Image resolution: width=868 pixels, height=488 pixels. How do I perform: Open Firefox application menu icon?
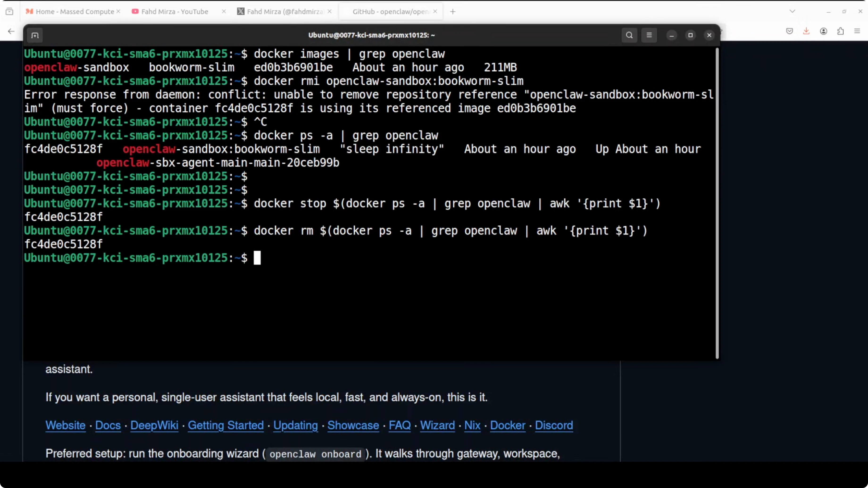point(857,31)
